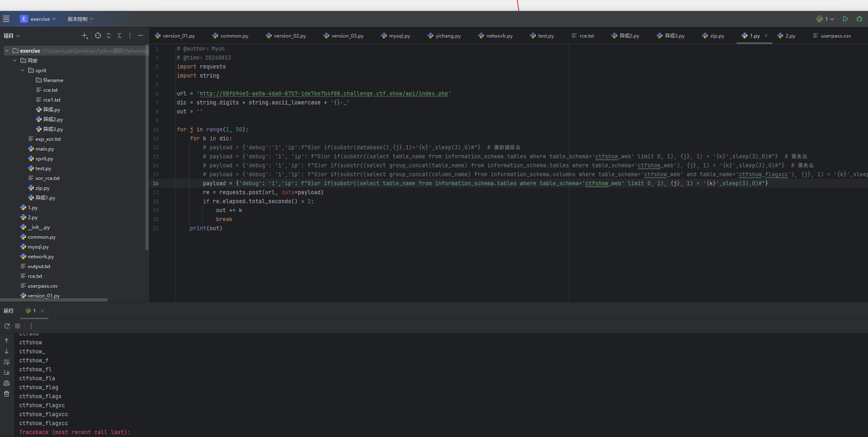Rerun the script in run panel
Screen dimensions: 868x437
pos(7,326)
